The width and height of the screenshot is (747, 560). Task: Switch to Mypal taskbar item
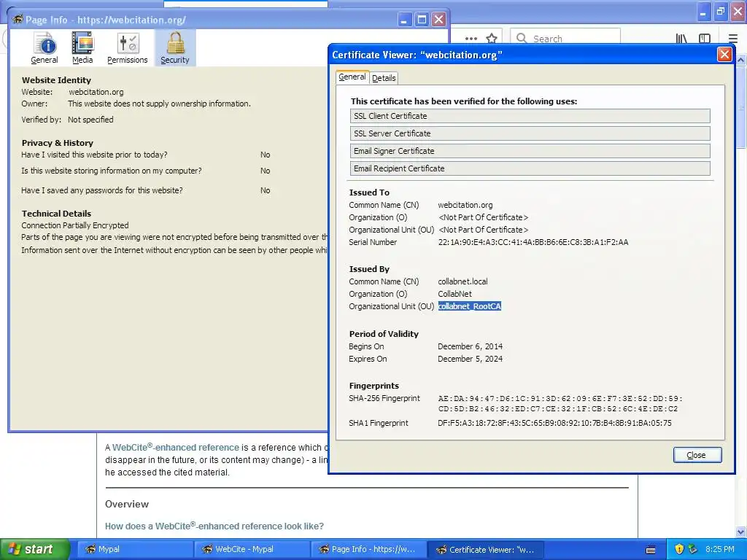click(135, 549)
